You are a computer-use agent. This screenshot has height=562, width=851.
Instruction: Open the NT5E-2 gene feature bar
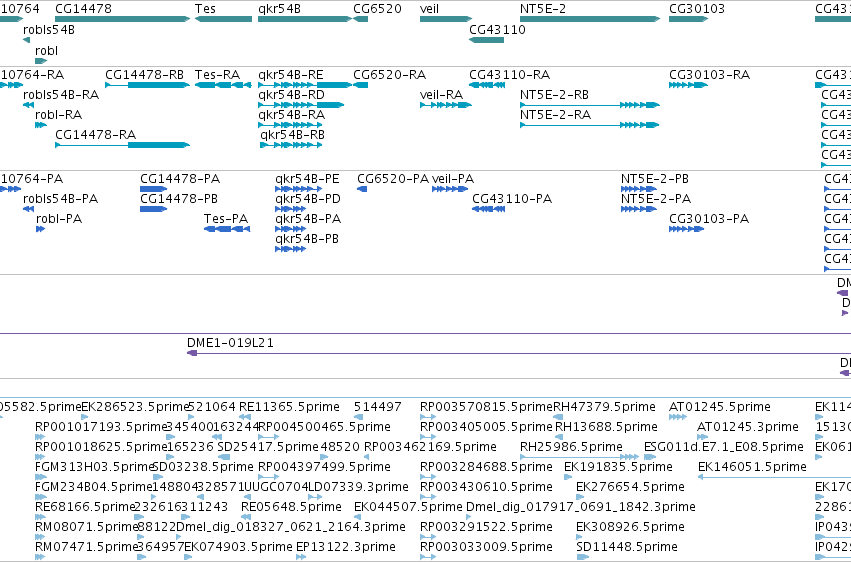(x=590, y=19)
